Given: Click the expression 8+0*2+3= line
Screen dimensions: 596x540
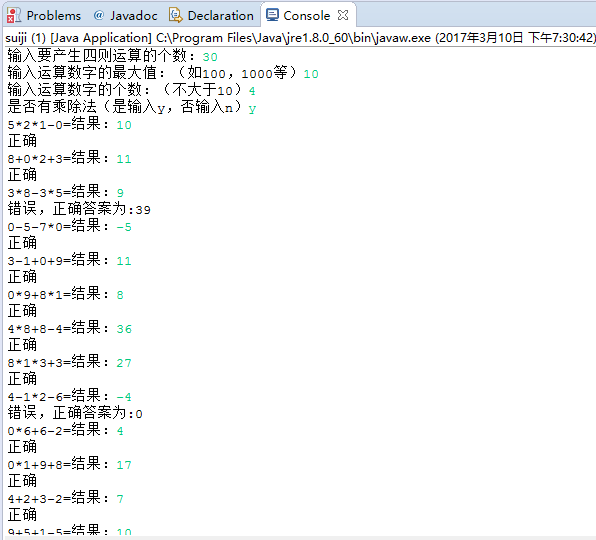Looking at the screenshot, I should 70,158.
